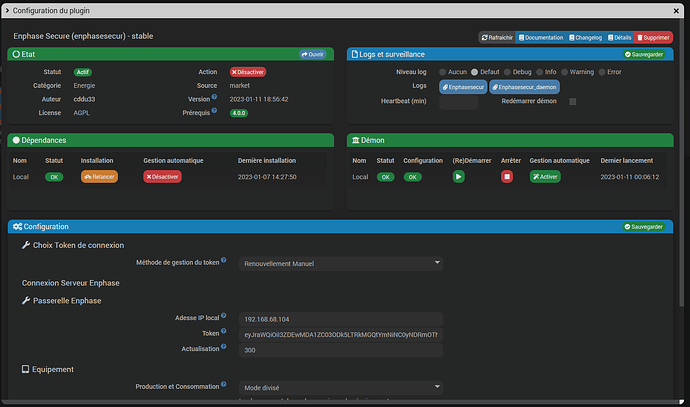Click the version date 2023-01-11 18:56:42
The image size is (690, 407).
259,99
